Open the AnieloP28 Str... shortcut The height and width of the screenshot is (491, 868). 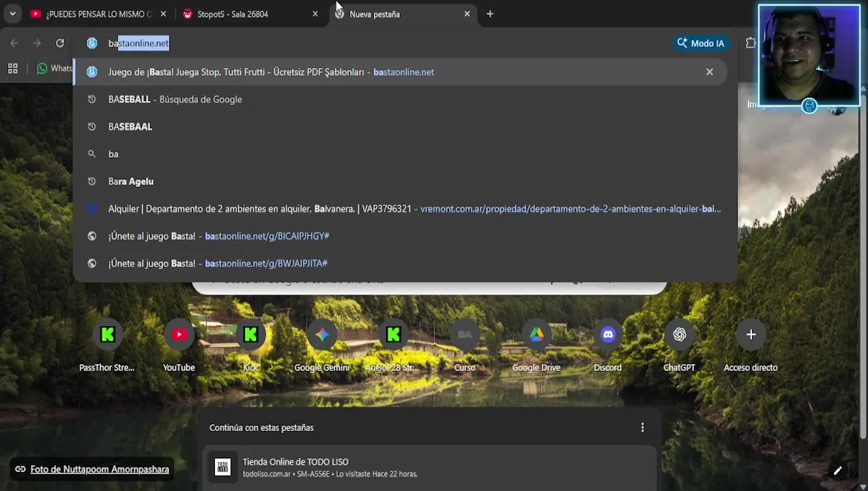[x=393, y=346]
